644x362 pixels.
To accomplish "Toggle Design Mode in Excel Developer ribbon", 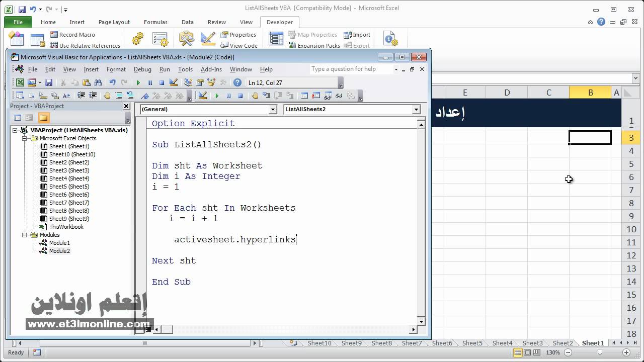I will click(x=208, y=39).
